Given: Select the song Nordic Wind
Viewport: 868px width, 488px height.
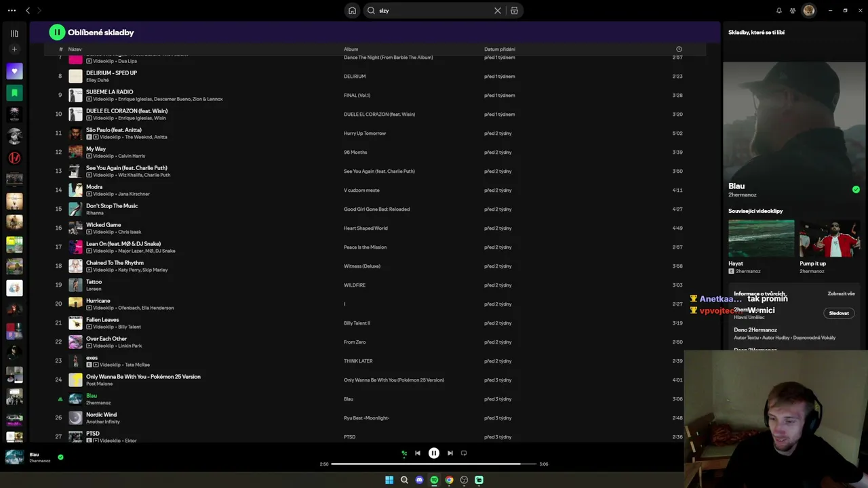Looking at the screenshot, I should (x=101, y=414).
